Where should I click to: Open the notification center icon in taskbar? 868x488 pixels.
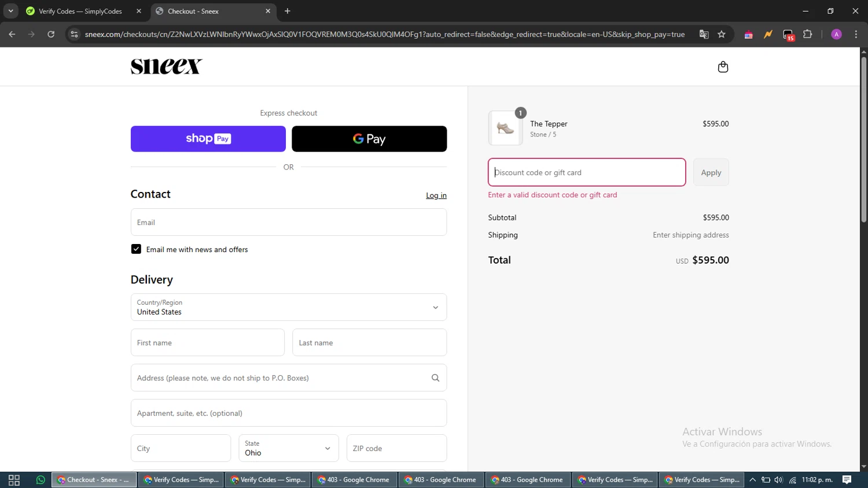(847, 480)
